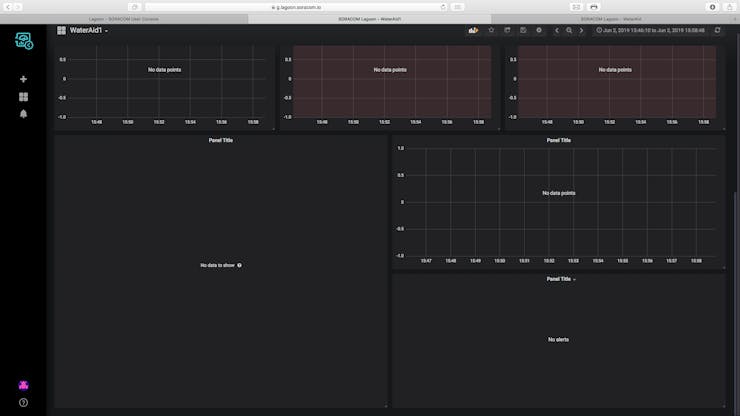Click Safari's share icon

pyautogui.click(x=730, y=7)
